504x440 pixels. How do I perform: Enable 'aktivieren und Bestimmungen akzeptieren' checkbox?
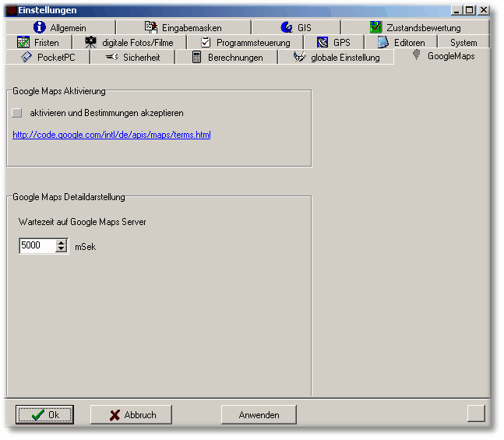coord(18,113)
